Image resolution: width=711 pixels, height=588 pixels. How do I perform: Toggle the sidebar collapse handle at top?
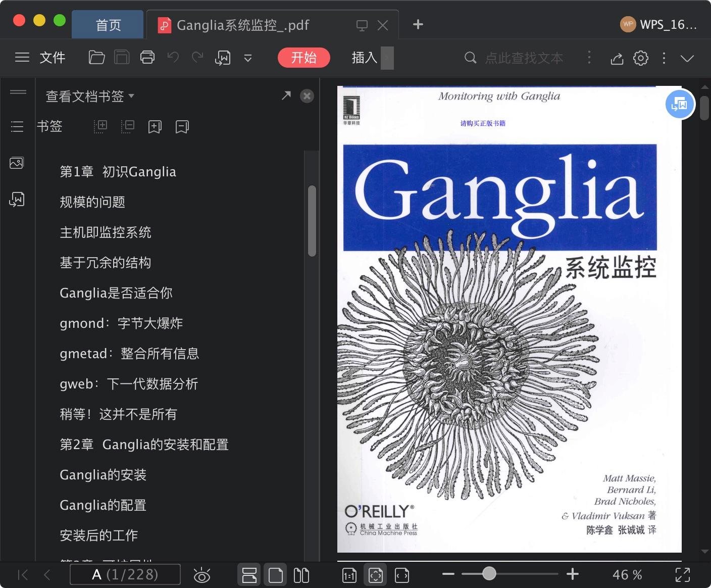(18, 92)
